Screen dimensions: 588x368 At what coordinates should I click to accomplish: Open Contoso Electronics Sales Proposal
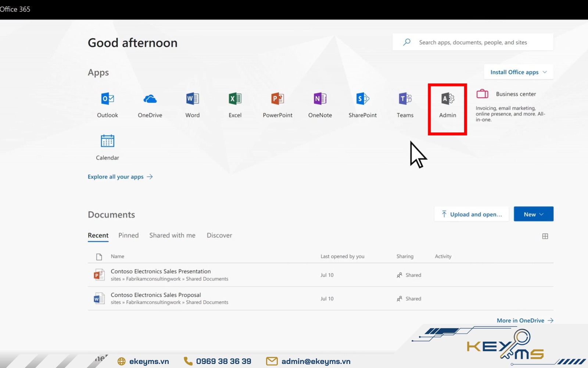point(156,295)
